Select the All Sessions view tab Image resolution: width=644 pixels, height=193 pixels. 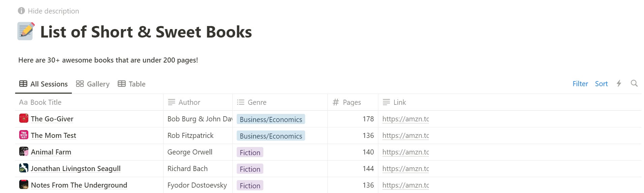[43, 84]
